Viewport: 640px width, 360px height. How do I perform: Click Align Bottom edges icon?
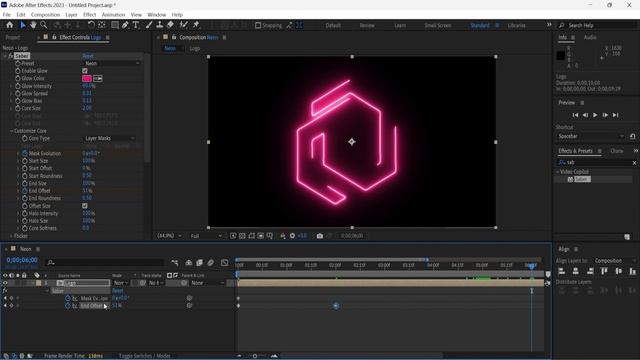pos(633,271)
